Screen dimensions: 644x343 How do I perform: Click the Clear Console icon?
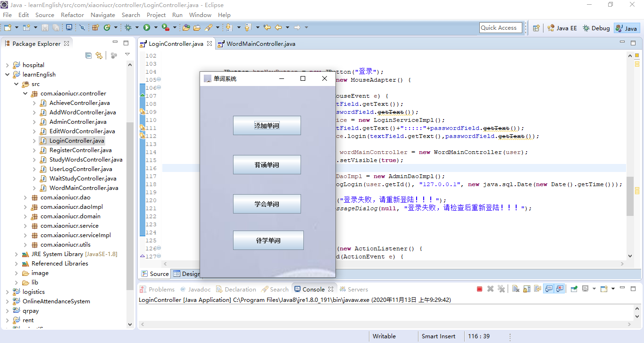[516, 289]
